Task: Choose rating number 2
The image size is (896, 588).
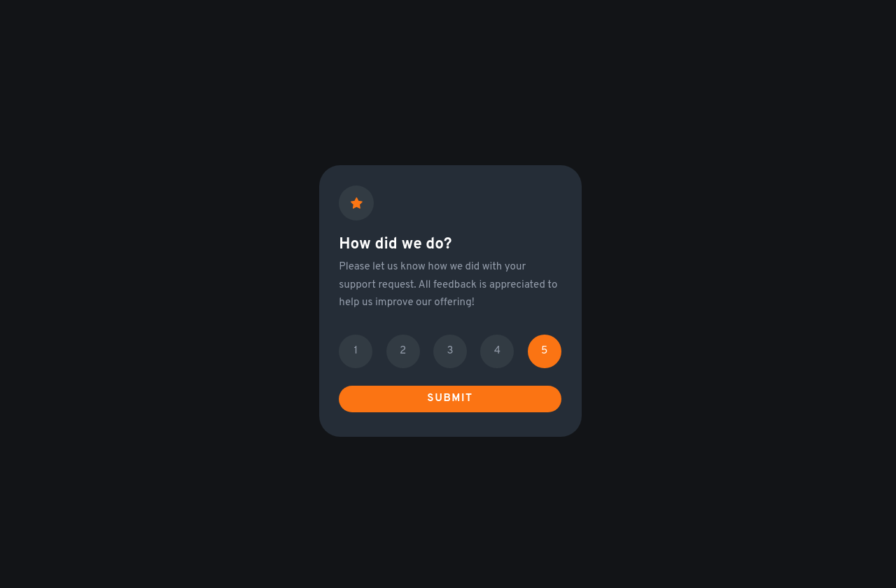Action: pos(403,351)
